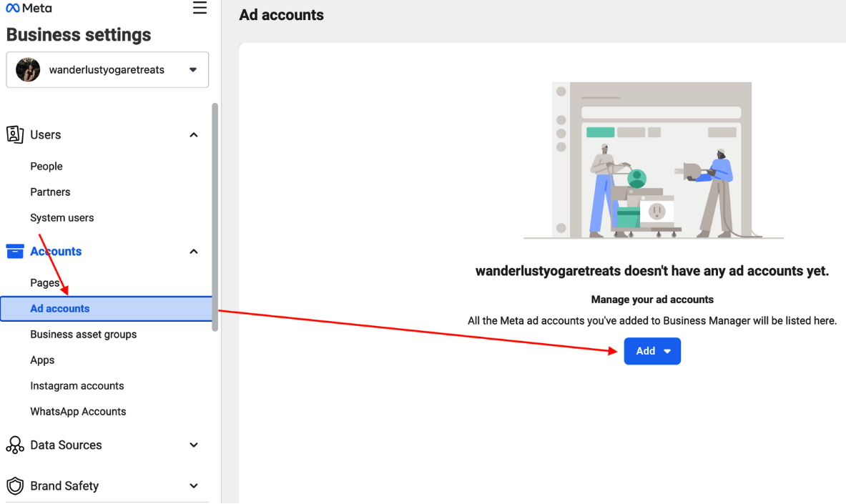Viewport: 846px width, 504px height.
Task: Open the Add button dropdown arrow
Action: (667, 351)
